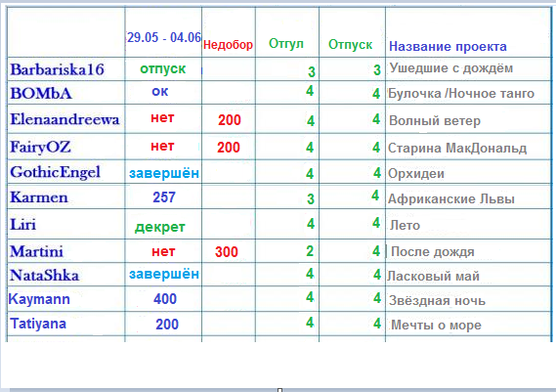
Task: Click the Отгул value '2' for Martini
Action: pos(310,251)
